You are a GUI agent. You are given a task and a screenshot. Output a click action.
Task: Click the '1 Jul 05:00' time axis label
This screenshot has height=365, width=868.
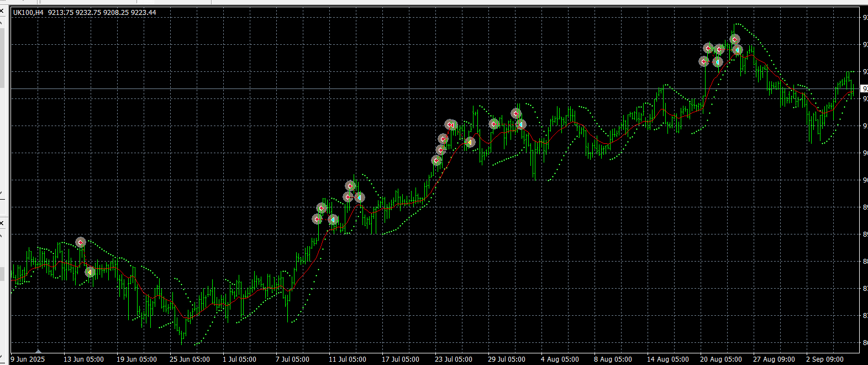[x=239, y=359]
